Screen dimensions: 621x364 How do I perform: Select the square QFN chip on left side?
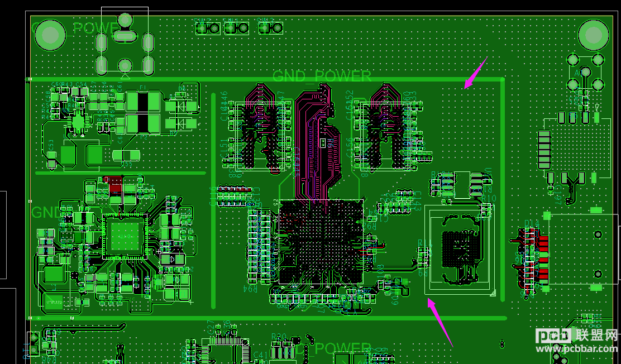125,237
